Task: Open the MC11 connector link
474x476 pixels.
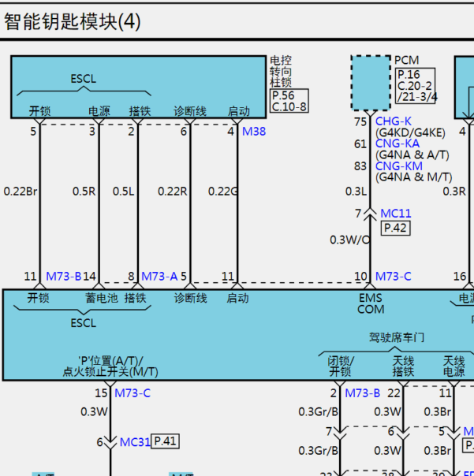Action: [x=396, y=214]
